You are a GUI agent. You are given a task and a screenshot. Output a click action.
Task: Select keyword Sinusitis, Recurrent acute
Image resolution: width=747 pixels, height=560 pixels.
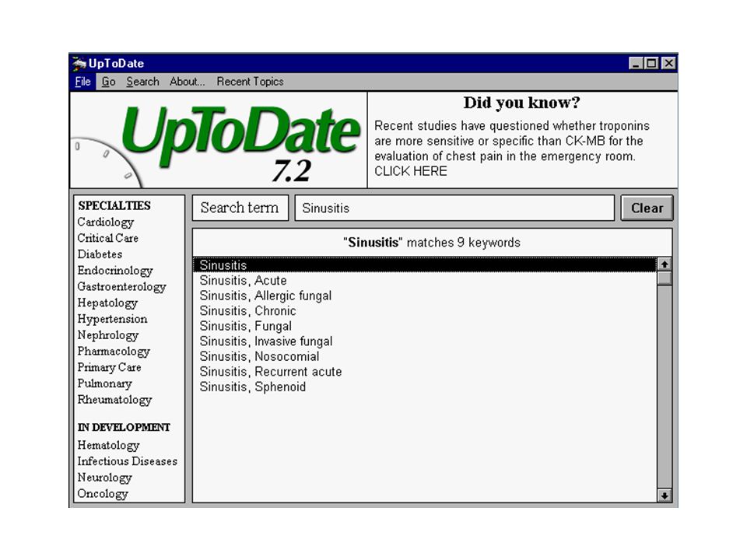coord(271,372)
